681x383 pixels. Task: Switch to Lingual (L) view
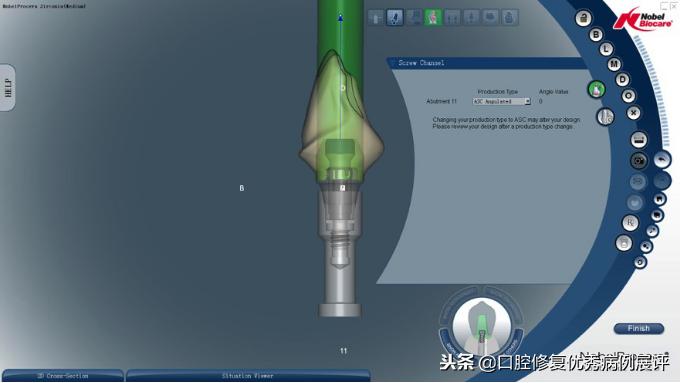606,50
